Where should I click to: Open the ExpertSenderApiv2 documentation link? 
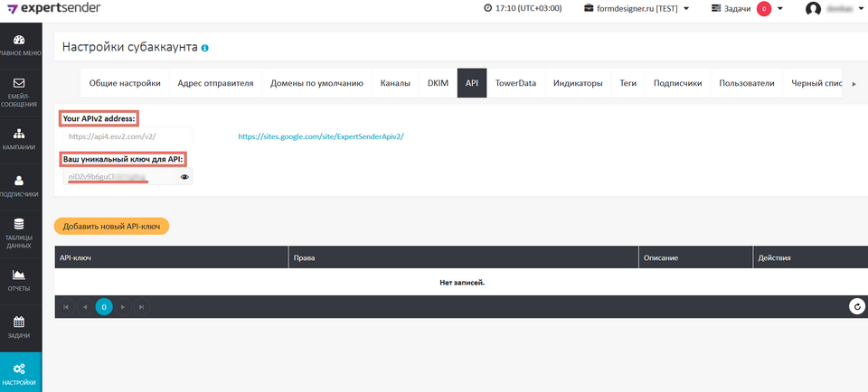tap(321, 136)
